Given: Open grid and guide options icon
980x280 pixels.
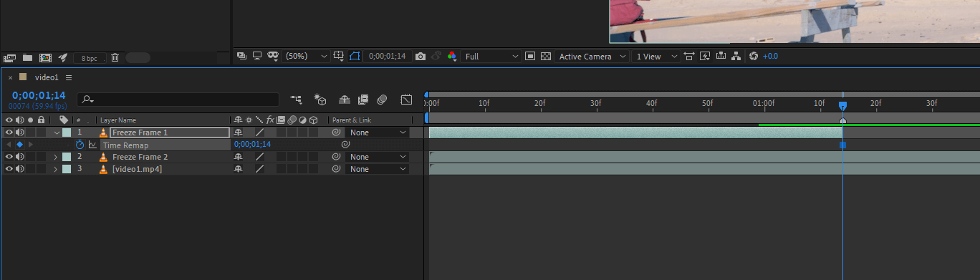Looking at the screenshot, I should pyautogui.click(x=339, y=56).
